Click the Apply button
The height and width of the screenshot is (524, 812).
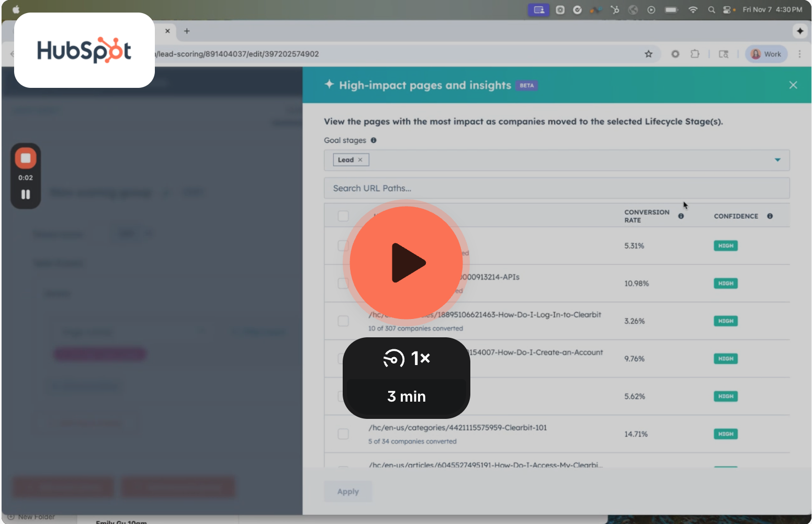348,492
